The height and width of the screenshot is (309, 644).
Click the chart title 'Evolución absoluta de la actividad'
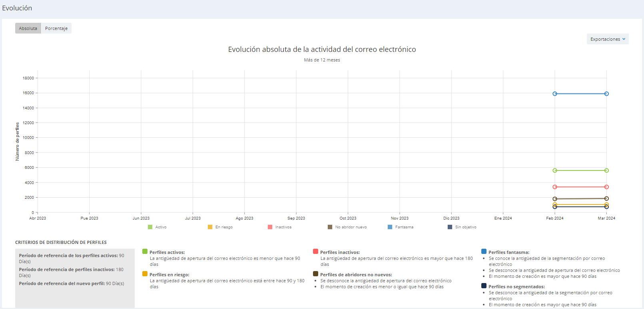pyautogui.click(x=322, y=50)
